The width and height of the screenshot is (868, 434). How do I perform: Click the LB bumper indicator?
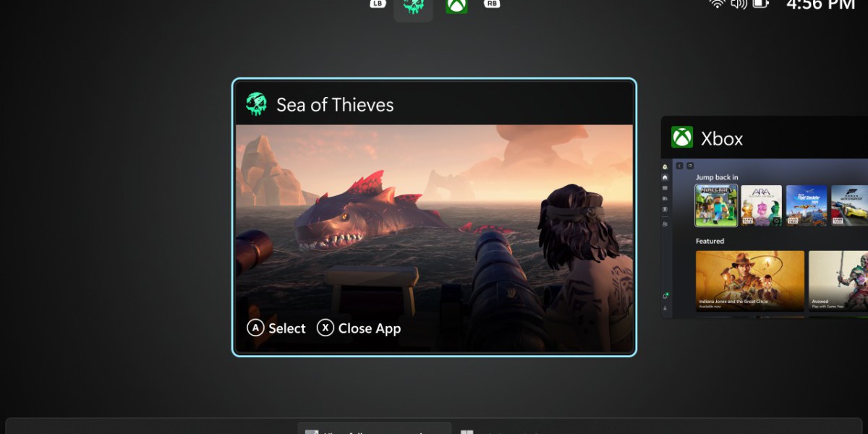click(x=378, y=4)
